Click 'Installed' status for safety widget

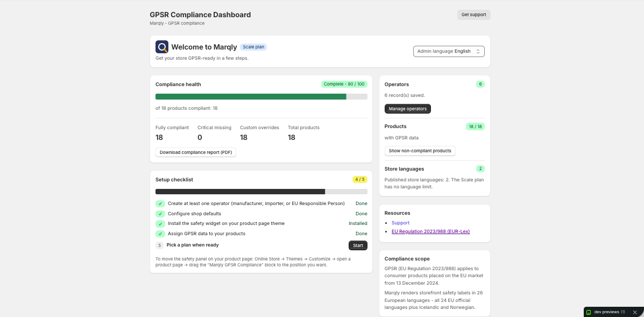(x=358, y=224)
